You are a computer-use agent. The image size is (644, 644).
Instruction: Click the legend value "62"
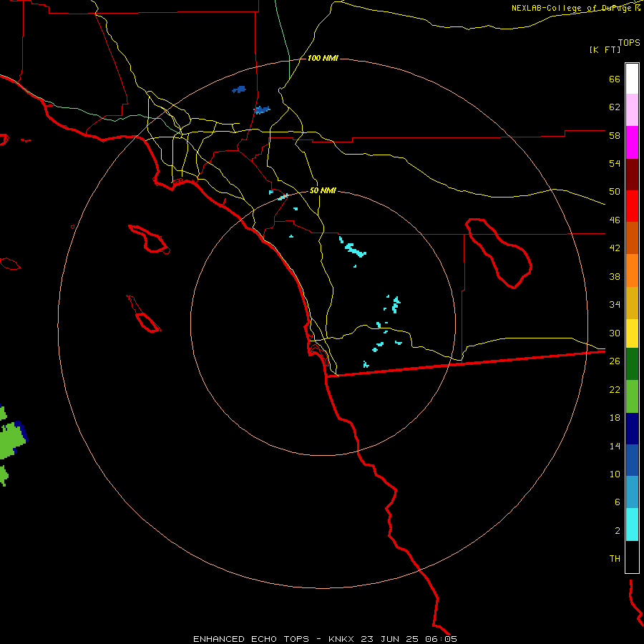pyautogui.click(x=615, y=107)
